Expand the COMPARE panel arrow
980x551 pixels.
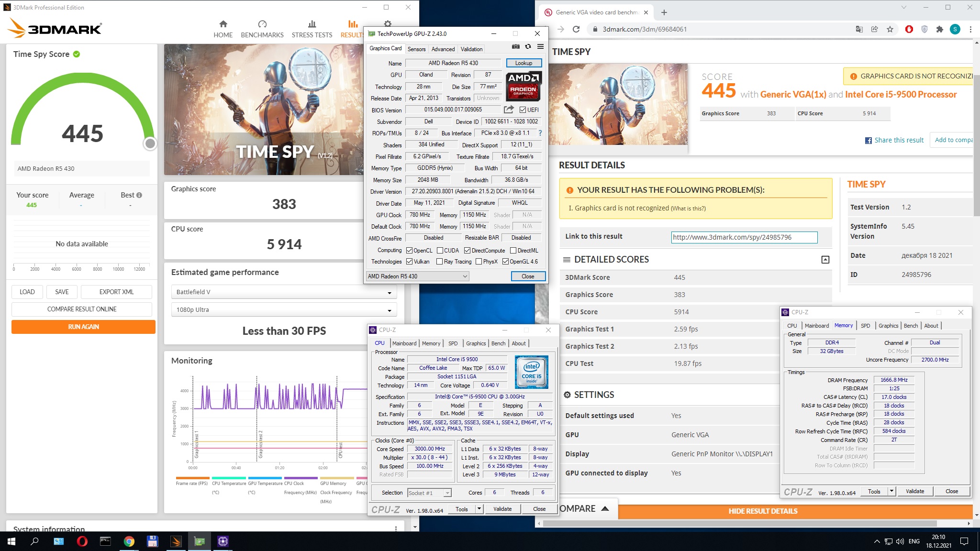605,508
